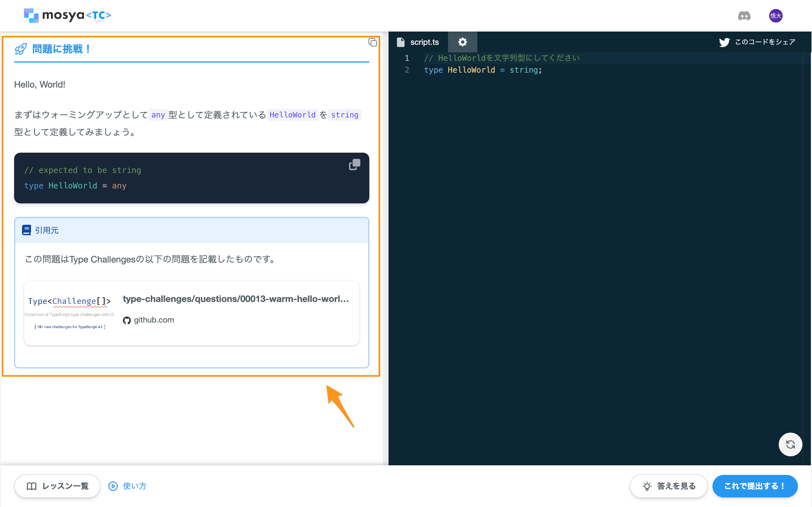This screenshot has width=812, height=507.
Task: Copy the challenge description via top copy icon
Action: [x=373, y=43]
